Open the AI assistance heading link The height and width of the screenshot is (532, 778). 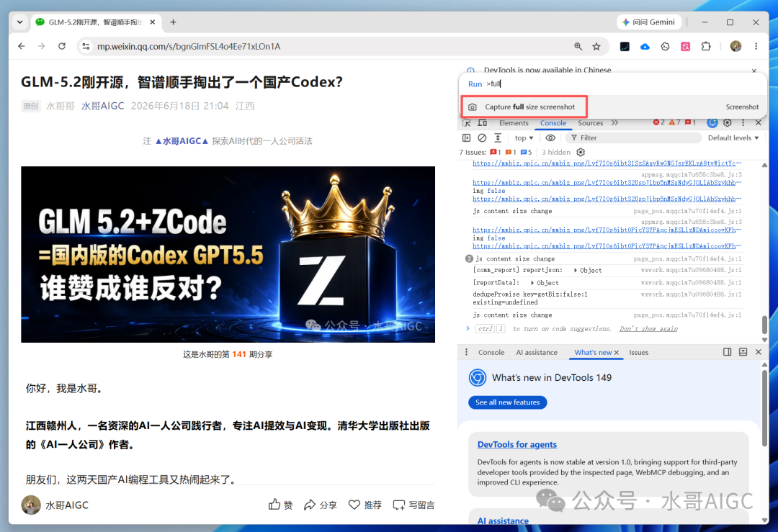tap(503, 520)
